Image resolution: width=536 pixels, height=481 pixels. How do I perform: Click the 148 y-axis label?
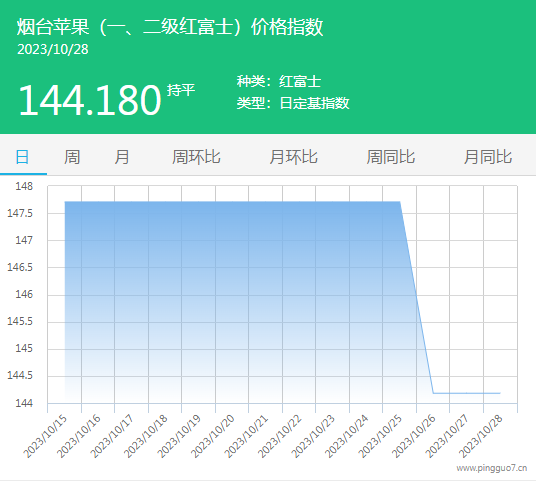coord(24,186)
